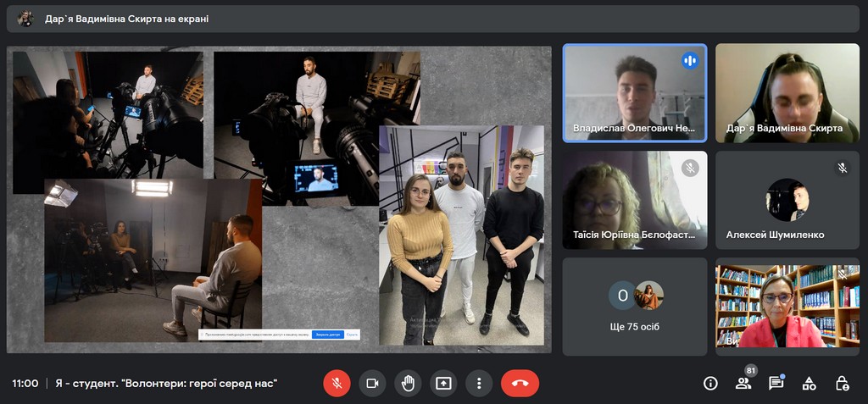Show the participants list (81 people)
The image size is (868, 404).
pos(743,384)
